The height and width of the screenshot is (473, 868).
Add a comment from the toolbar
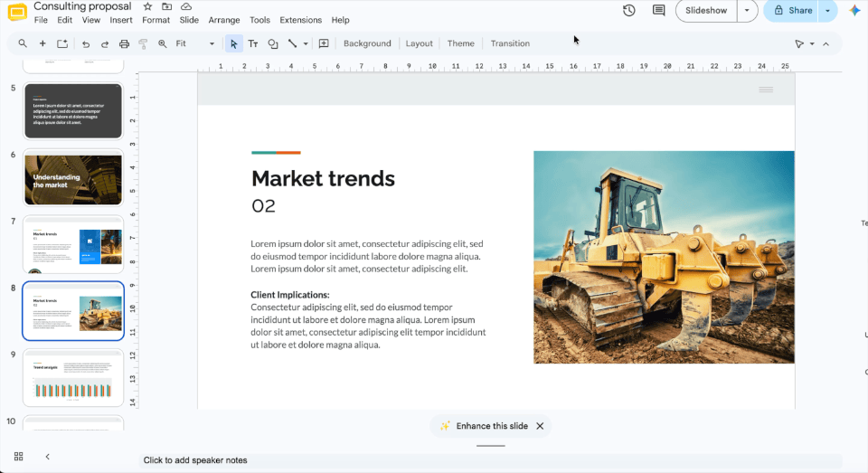pyautogui.click(x=324, y=43)
